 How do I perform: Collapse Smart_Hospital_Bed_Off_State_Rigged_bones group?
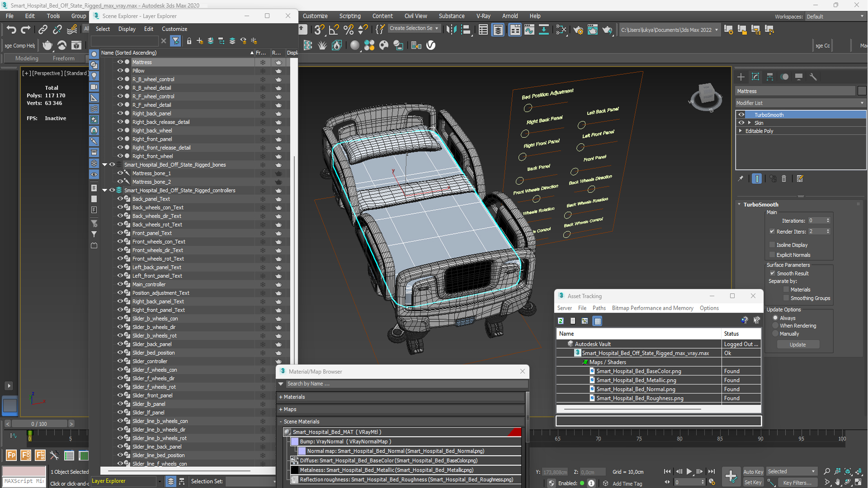[x=104, y=165]
